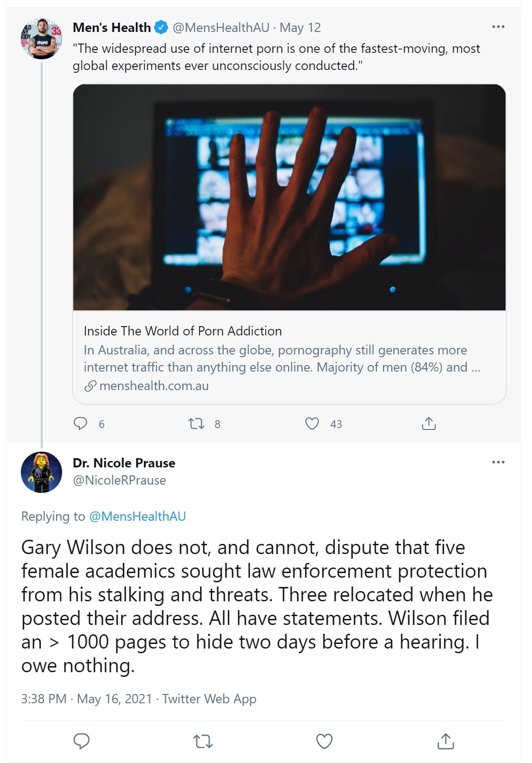Open more options for Men's Health tweet

point(498,27)
